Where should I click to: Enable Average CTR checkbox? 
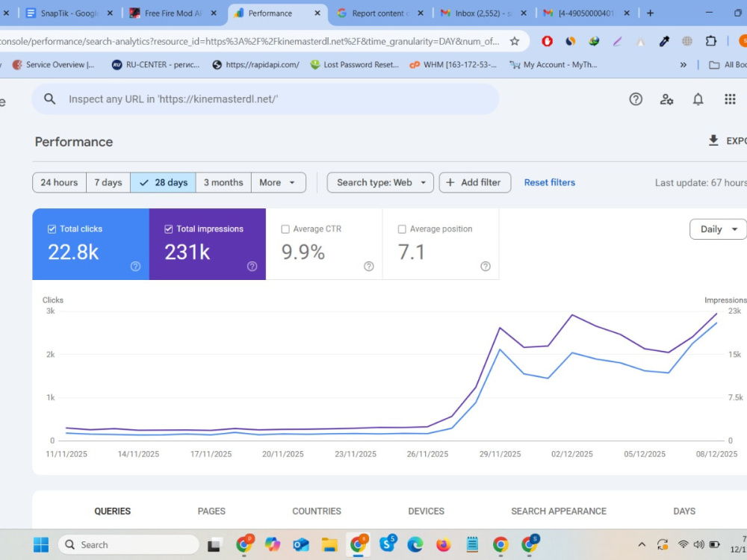tap(285, 229)
